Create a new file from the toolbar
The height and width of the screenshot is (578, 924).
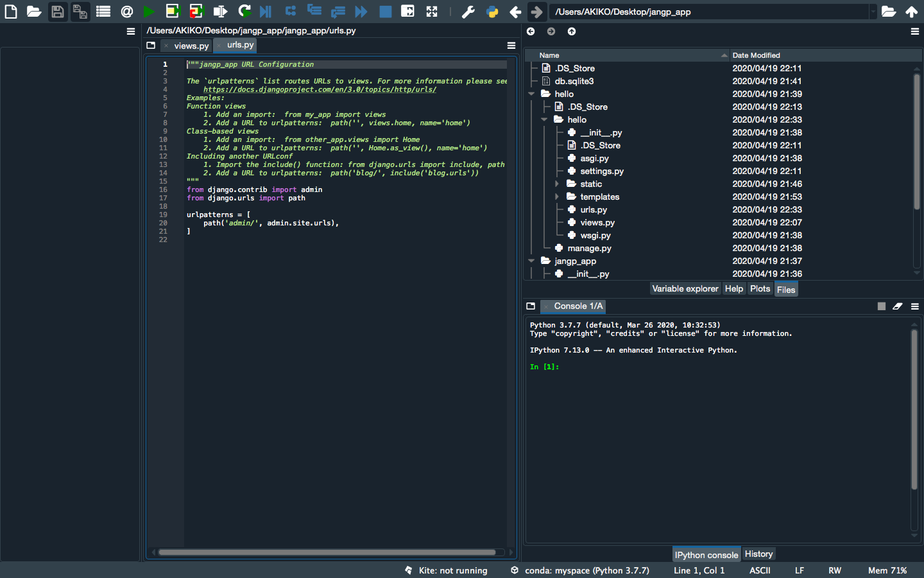[10, 11]
